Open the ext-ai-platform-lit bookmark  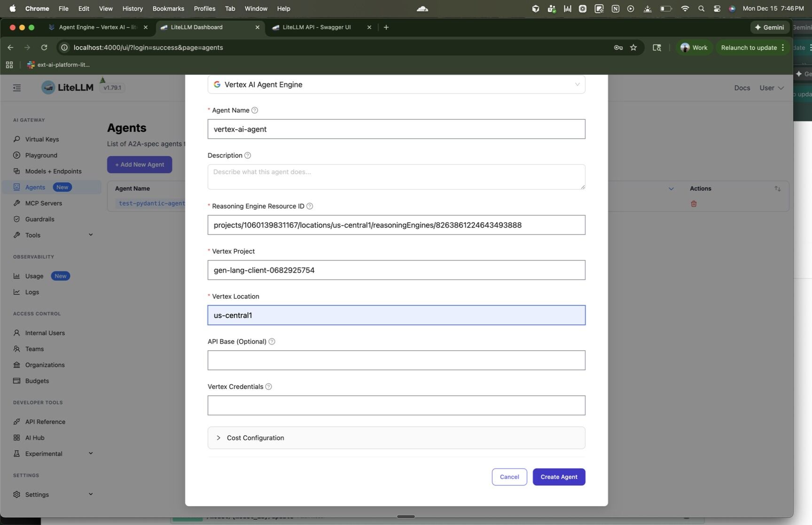click(x=58, y=65)
